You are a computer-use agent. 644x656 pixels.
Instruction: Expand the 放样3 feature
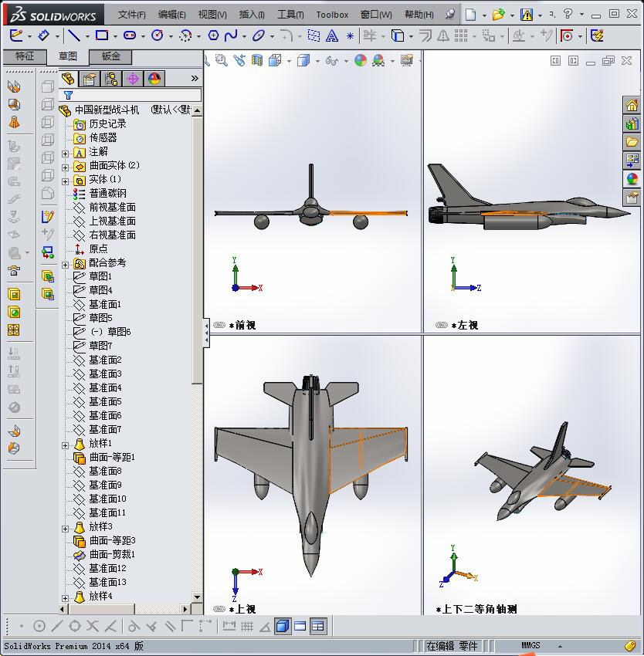pyautogui.click(x=65, y=529)
